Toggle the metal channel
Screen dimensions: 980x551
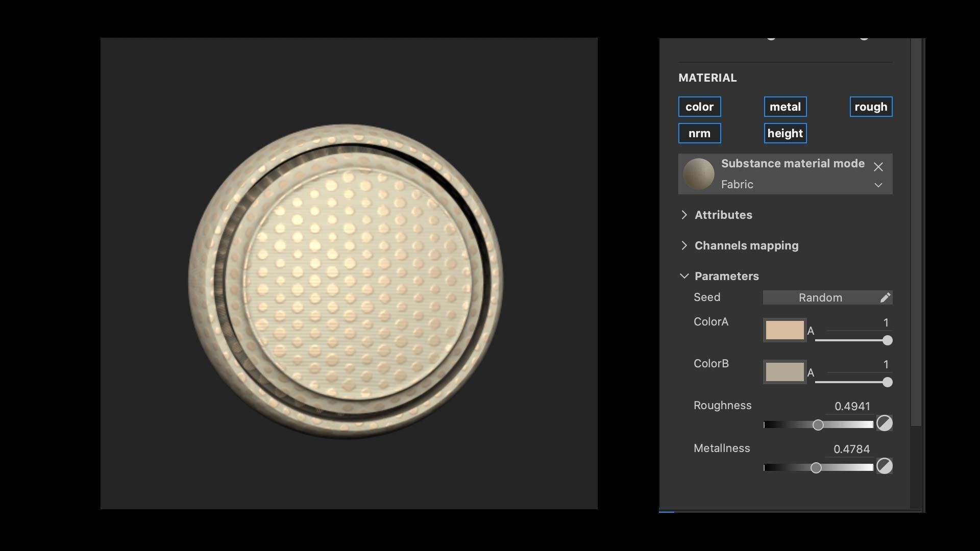(x=785, y=107)
